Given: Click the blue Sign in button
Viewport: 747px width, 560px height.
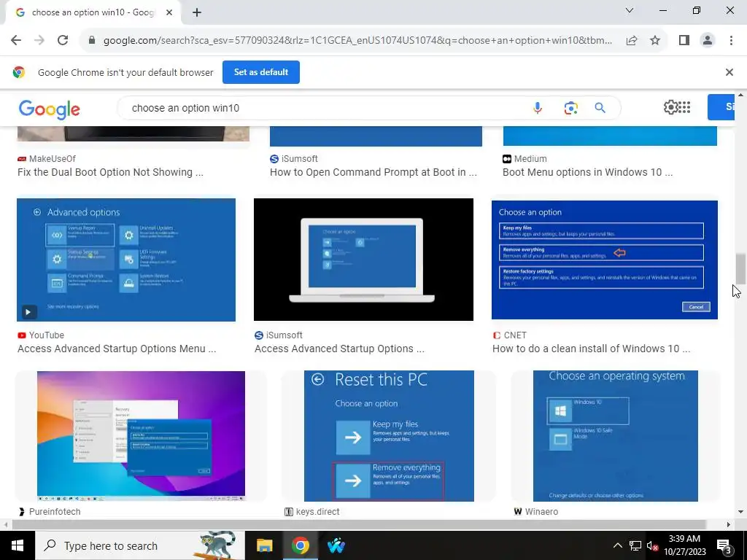Looking at the screenshot, I should point(721,107).
